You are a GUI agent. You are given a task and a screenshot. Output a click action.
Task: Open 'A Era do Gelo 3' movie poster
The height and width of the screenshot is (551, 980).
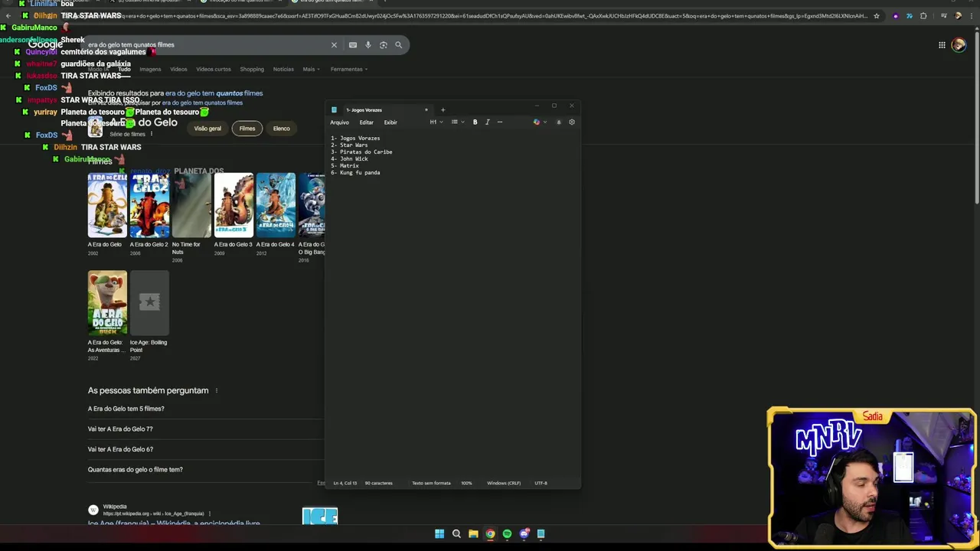point(234,205)
